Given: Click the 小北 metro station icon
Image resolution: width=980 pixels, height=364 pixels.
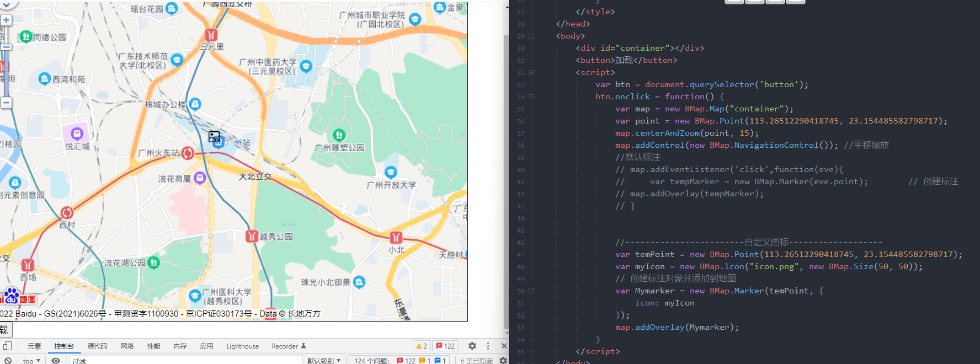Looking at the screenshot, I should [396, 238].
